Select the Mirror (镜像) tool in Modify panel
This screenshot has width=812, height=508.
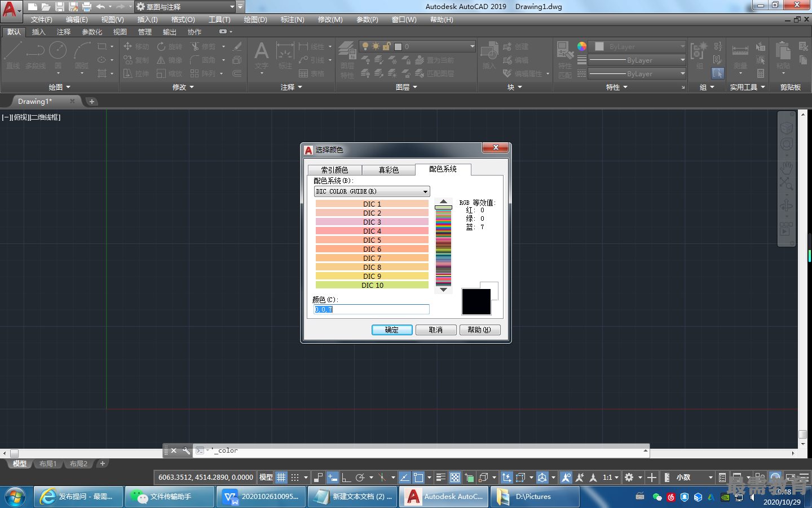point(169,60)
